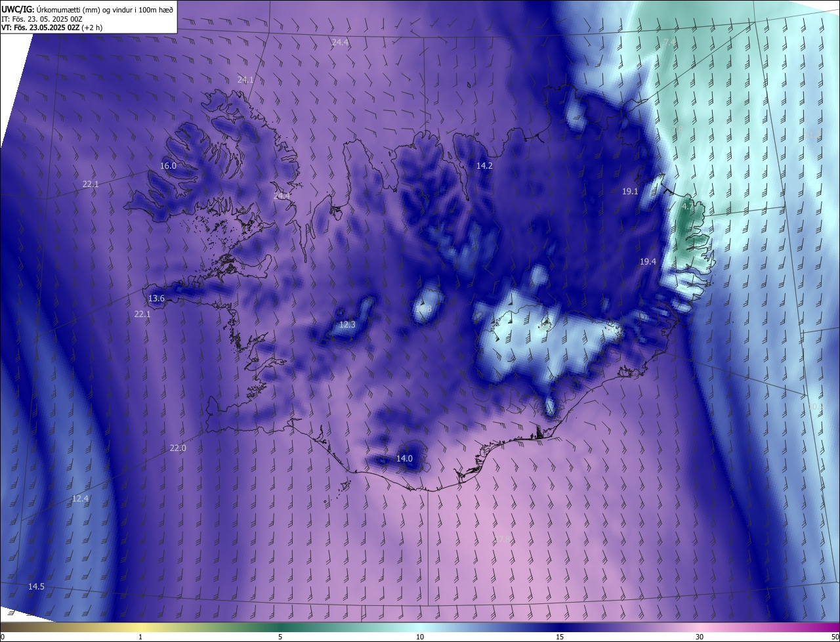
Task: Click the 16.0 value over the Westfjords
Action: coord(169,166)
